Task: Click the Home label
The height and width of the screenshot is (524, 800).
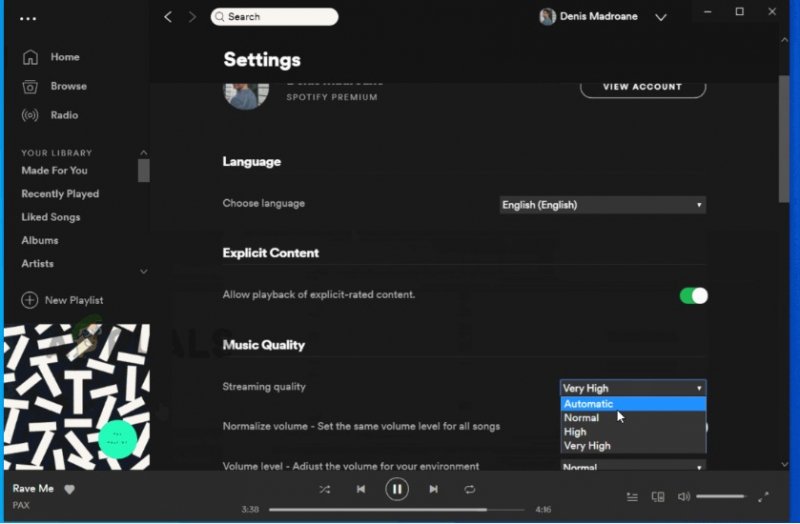Action: pyautogui.click(x=65, y=57)
